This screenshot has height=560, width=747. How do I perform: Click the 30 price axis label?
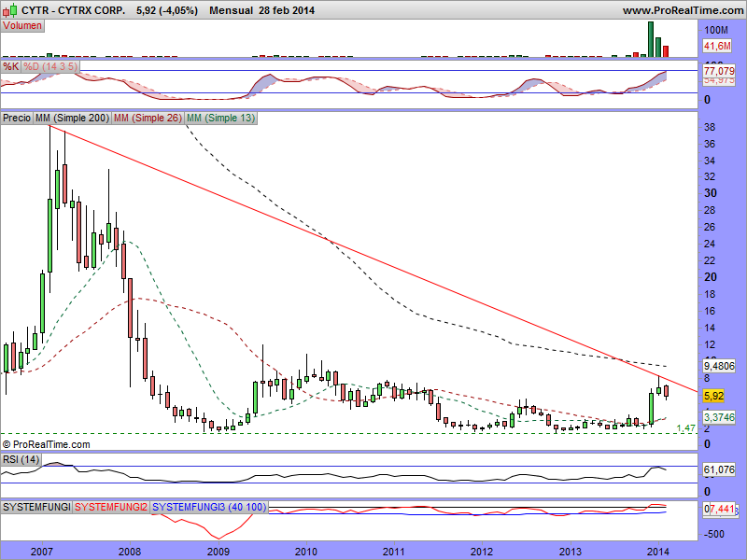(711, 193)
